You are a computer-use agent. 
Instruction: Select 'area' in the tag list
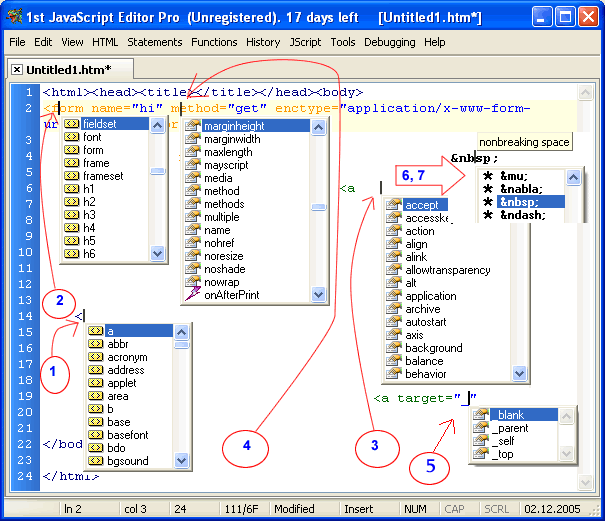click(118, 396)
